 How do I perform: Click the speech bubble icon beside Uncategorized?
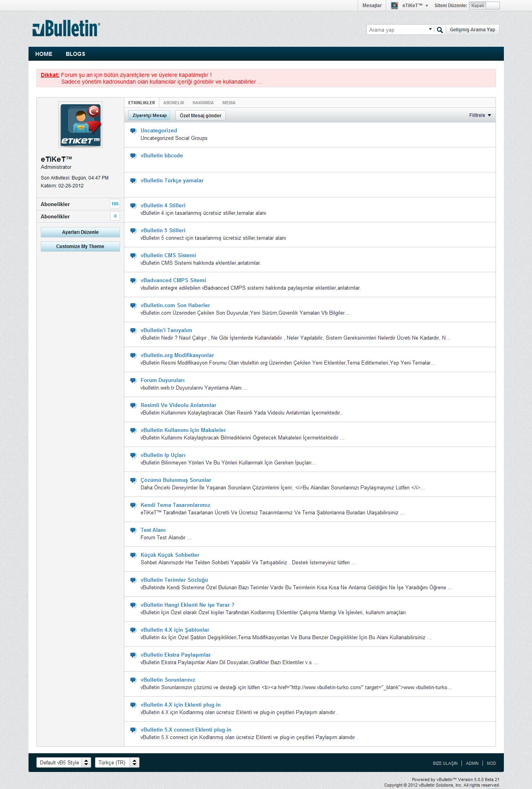pos(133,131)
